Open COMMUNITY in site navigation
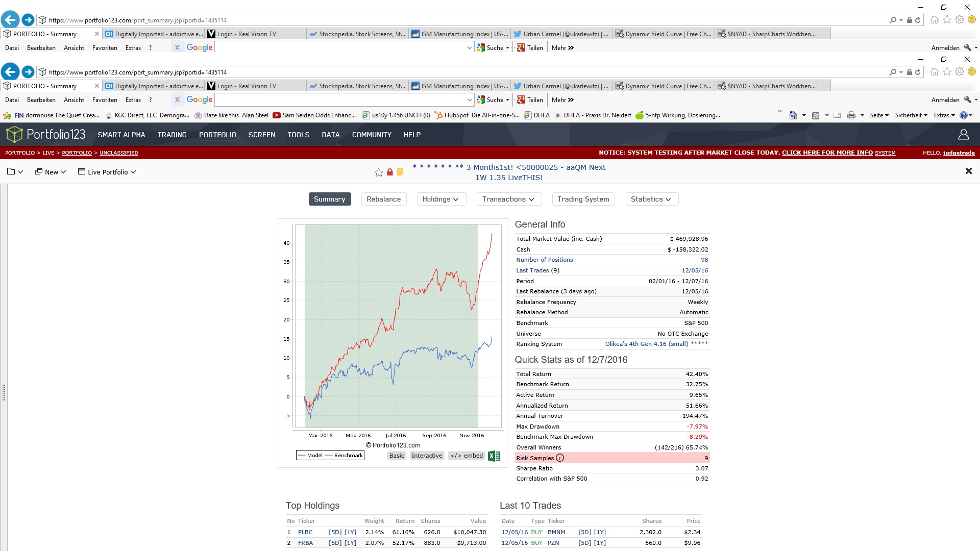This screenshot has width=980, height=551. (x=372, y=135)
